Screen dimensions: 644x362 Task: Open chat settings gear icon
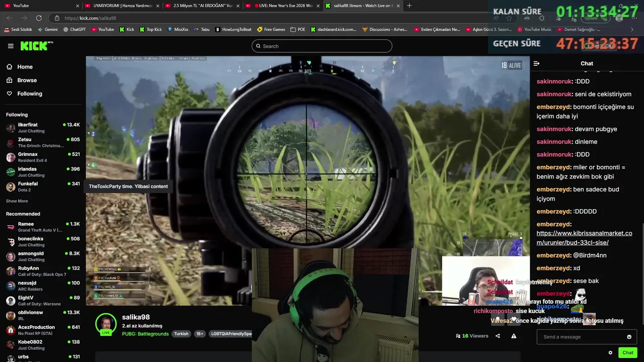click(x=610, y=352)
